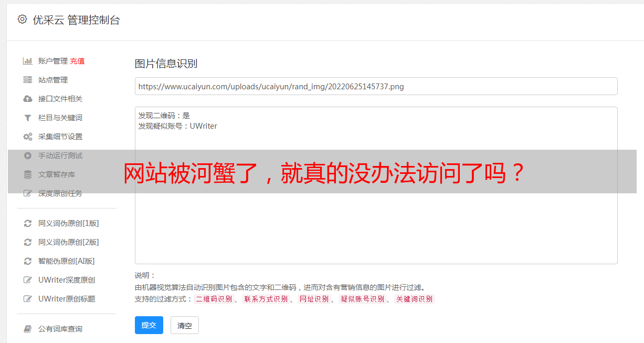The image size is (644, 343).
Task: Click the 二维码识别 tag
Action: (214, 299)
